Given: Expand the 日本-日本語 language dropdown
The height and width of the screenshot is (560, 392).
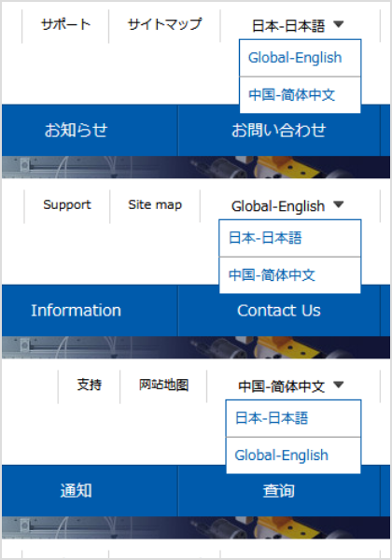Looking at the screenshot, I should 298,25.
